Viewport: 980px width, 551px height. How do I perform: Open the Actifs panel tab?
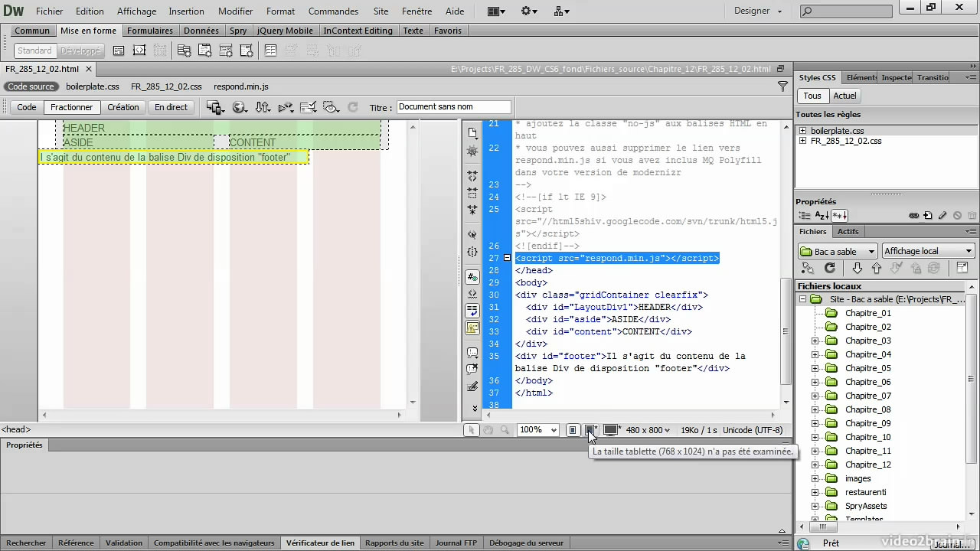click(x=848, y=231)
